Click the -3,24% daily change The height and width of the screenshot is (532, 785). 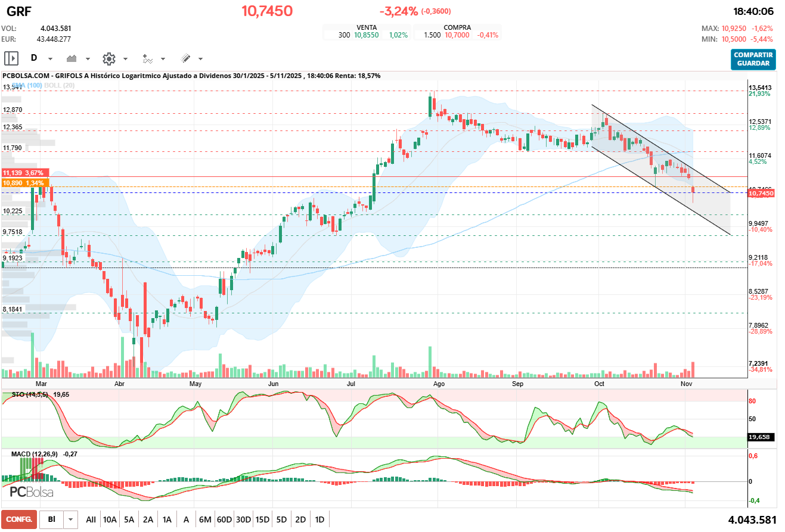[x=399, y=11]
